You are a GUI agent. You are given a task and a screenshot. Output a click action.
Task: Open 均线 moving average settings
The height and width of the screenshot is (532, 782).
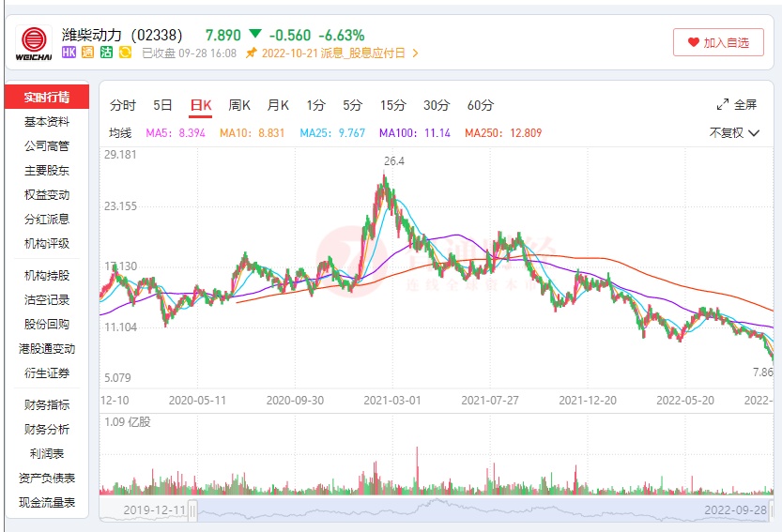click(x=121, y=133)
